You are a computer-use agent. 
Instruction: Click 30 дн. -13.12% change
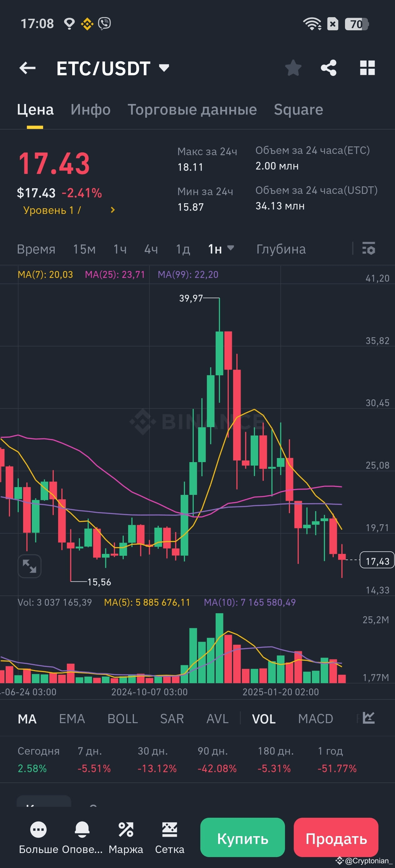[x=157, y=759]
